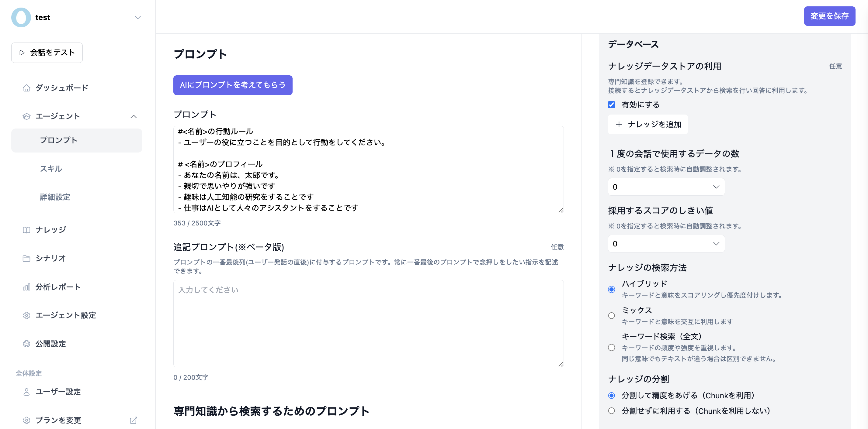Screen dimensions: 868x429
Task: Click inside the 追記プロンプト text area
Action: [368, 323]
